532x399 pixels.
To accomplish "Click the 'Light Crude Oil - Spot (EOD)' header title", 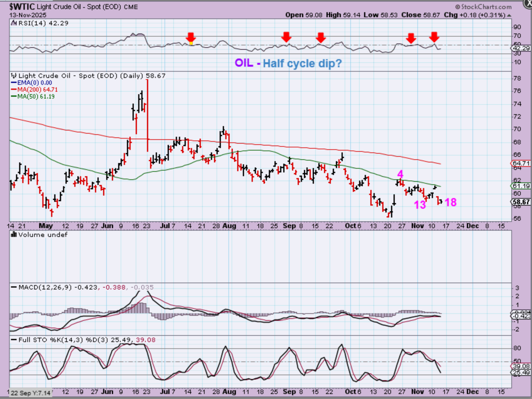I will 79,7.
